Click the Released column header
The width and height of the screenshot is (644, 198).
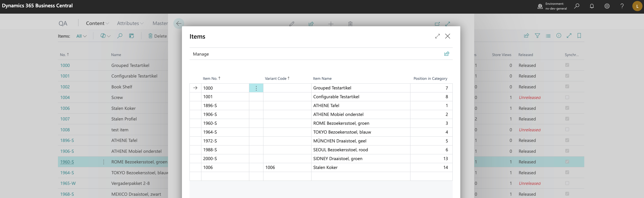(526, 55)
